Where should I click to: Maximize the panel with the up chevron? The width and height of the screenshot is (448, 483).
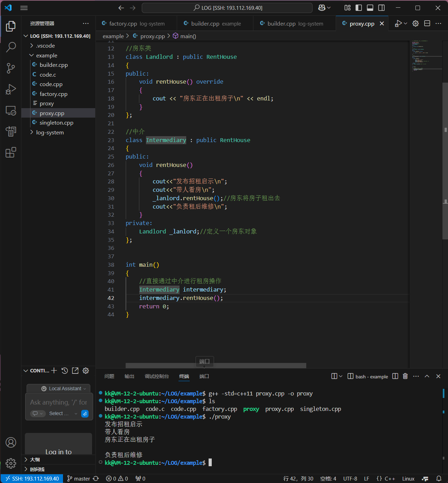point(427,376)
